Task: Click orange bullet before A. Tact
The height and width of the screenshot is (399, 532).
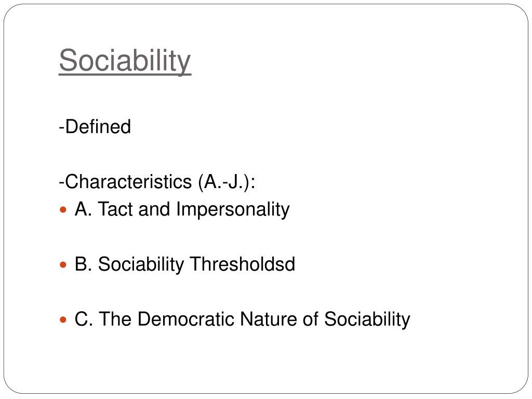Action: point(63,210)
